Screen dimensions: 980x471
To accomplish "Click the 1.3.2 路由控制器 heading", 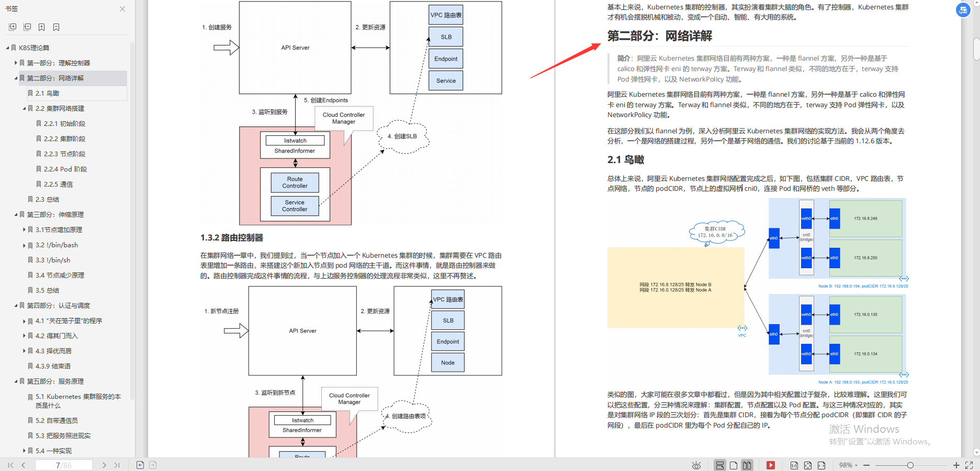I will [x=232, y=237].
